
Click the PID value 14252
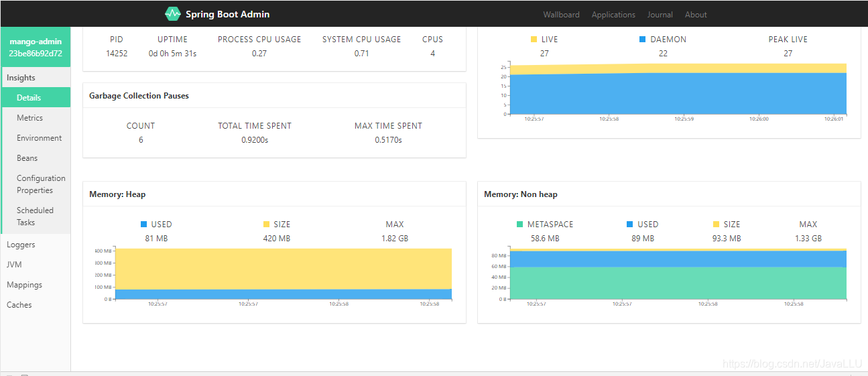117,54
